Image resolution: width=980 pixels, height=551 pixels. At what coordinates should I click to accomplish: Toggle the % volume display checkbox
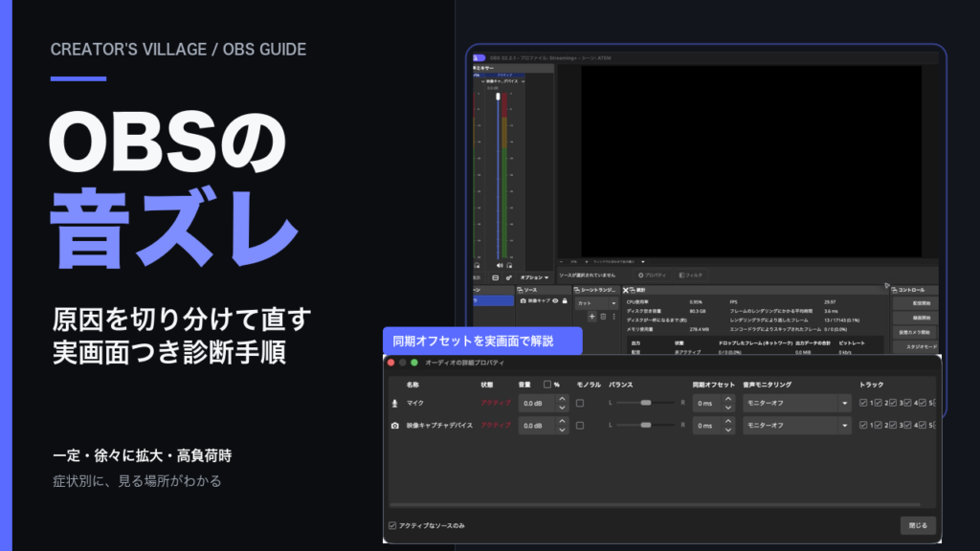pyautogui.click(x=547, y=385)
